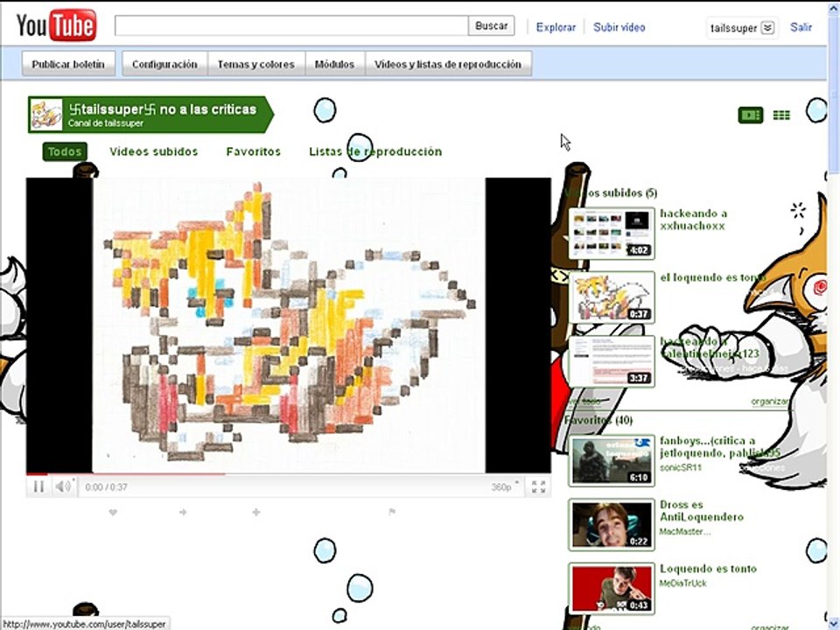This screenshot has width=840, height=630.
Task: Open sonicSR11 uploader link
Action: (681, 467)
